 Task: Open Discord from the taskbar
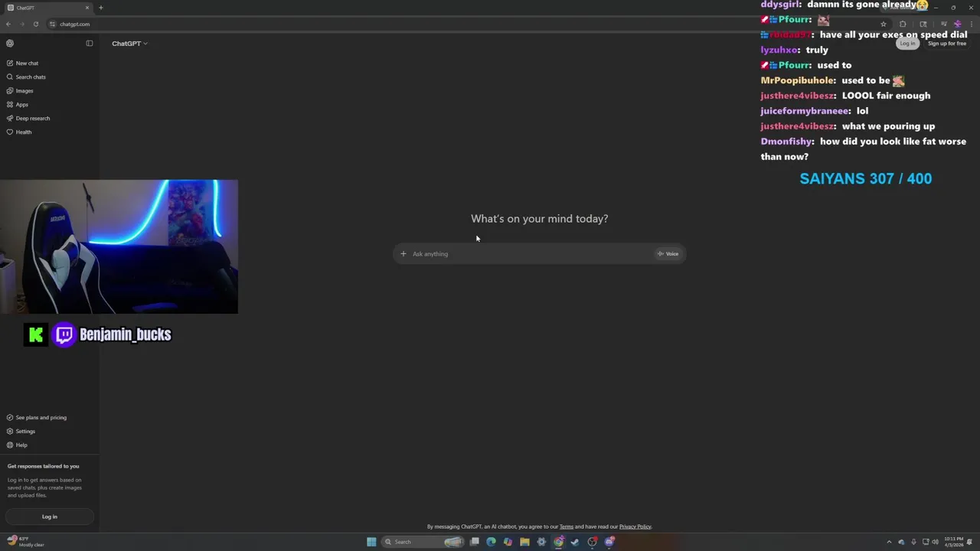tap(609, 542)
